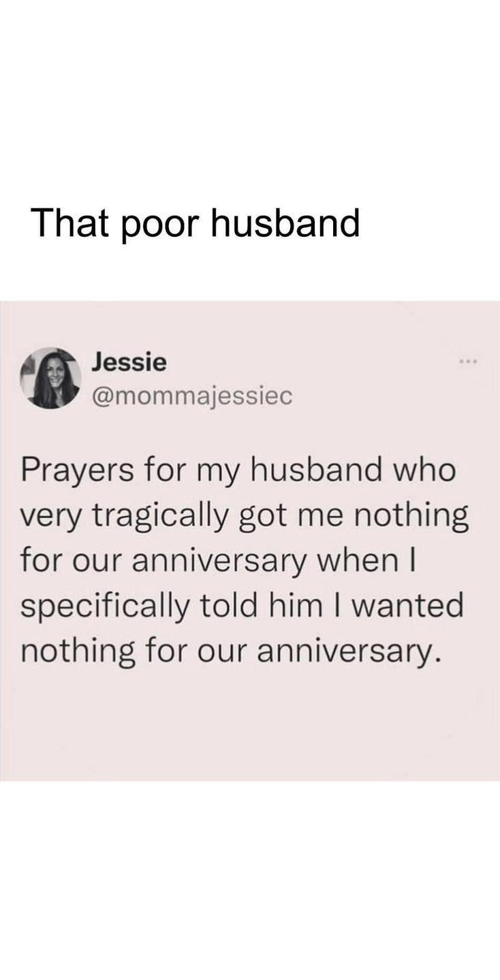Click the line "very tragically got me nothing"
Screen dimensions: 500x980
(x=245, y=517)
